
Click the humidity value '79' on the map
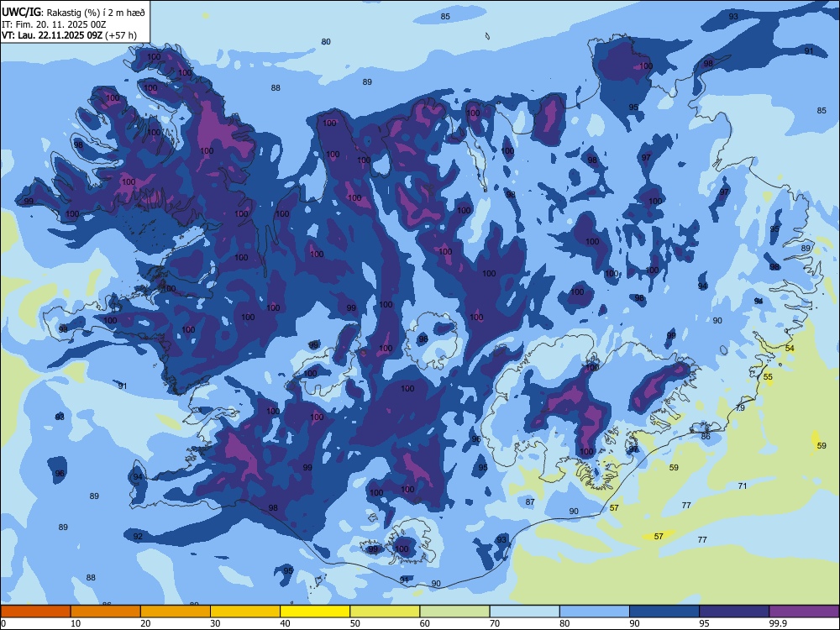[740, 407]
